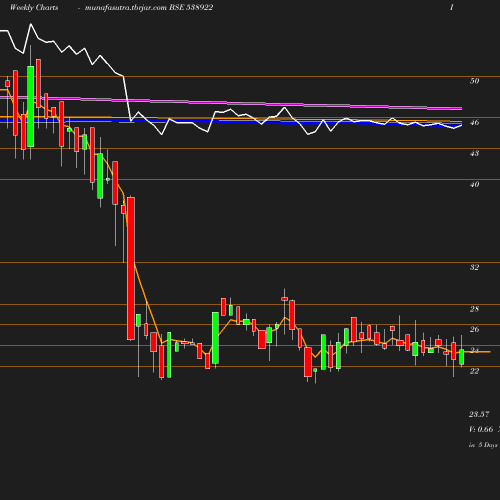Click the price axis label 32
This screenshot has width=500, height=500.
click(474, 267)
